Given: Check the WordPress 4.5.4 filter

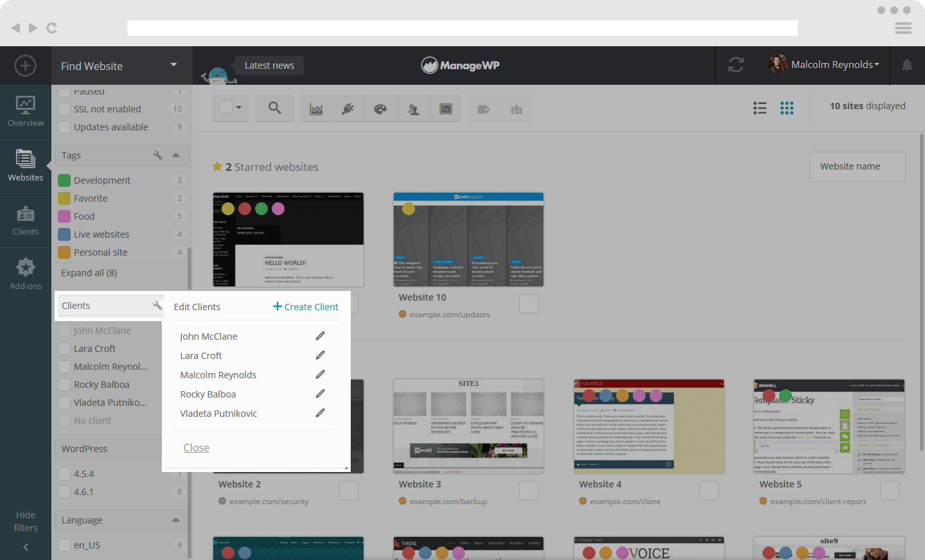Looking at the screenshot, I should (64, 474).
